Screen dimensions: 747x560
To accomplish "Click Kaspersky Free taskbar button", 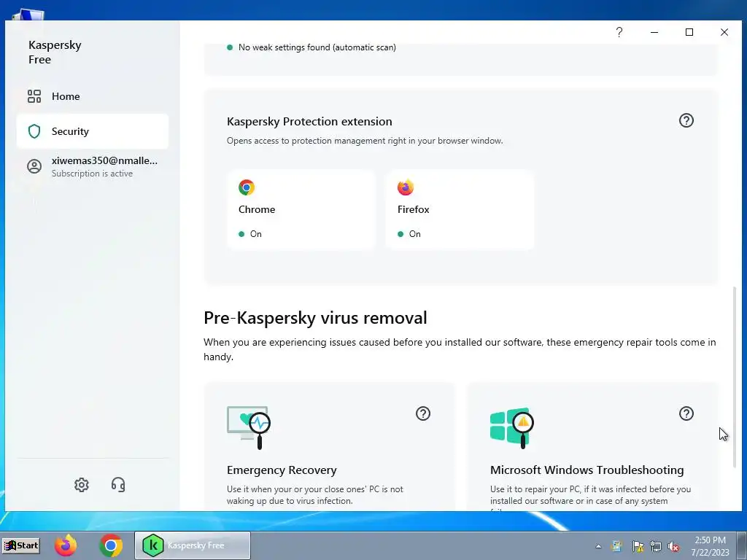I will coord(193,545).
